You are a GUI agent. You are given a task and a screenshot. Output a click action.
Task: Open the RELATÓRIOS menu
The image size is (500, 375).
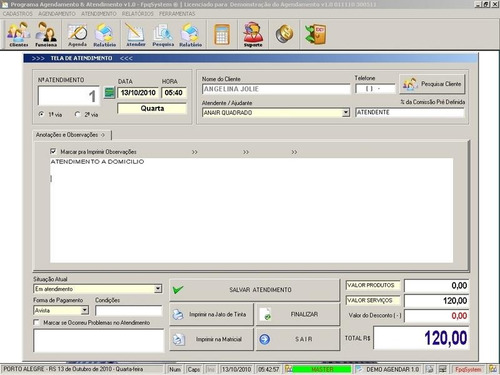click(x=138, y=14)
